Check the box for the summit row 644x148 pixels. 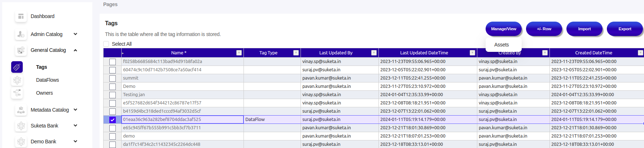pos(113,79)
